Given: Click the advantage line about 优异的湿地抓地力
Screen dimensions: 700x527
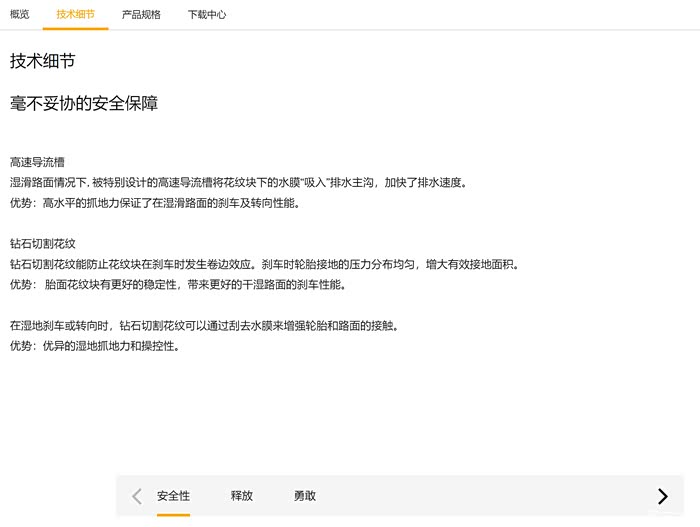Looking at the screenshot, I should [95, 346].
